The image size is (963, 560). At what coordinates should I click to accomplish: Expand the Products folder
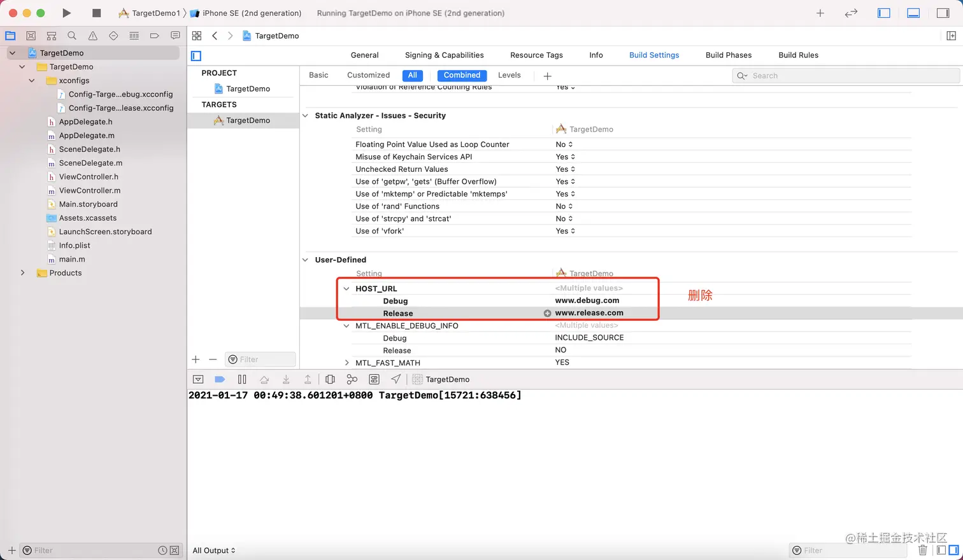23,273
